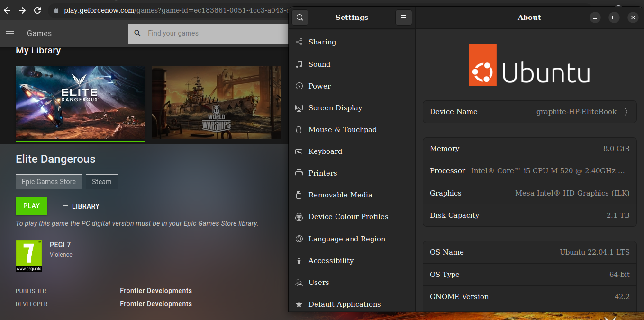644x320 pixels.
Task: Click the padlock icon in address bar
Action: (56, 10)
